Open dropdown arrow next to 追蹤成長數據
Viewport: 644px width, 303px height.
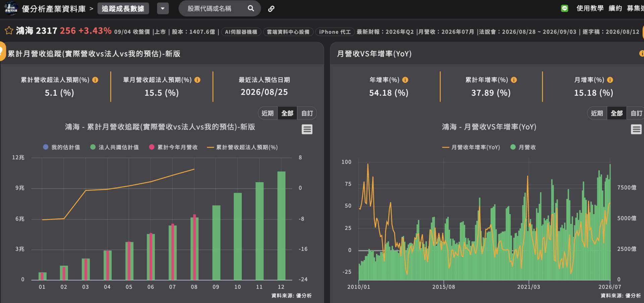click(163, 8)
